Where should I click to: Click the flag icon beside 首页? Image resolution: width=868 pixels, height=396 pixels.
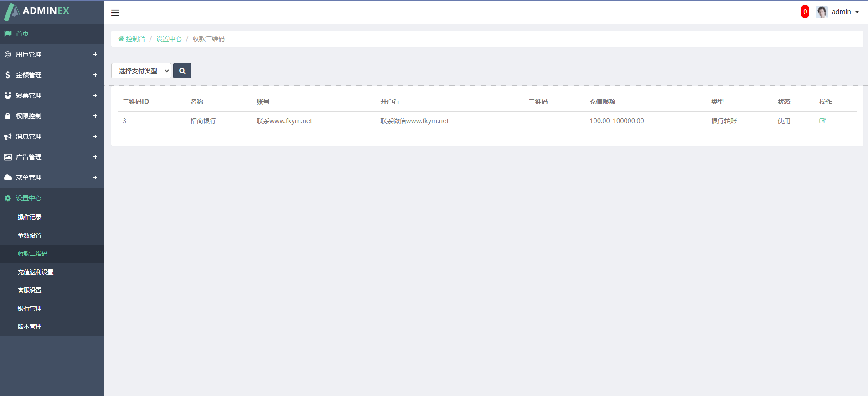(8, 34)
